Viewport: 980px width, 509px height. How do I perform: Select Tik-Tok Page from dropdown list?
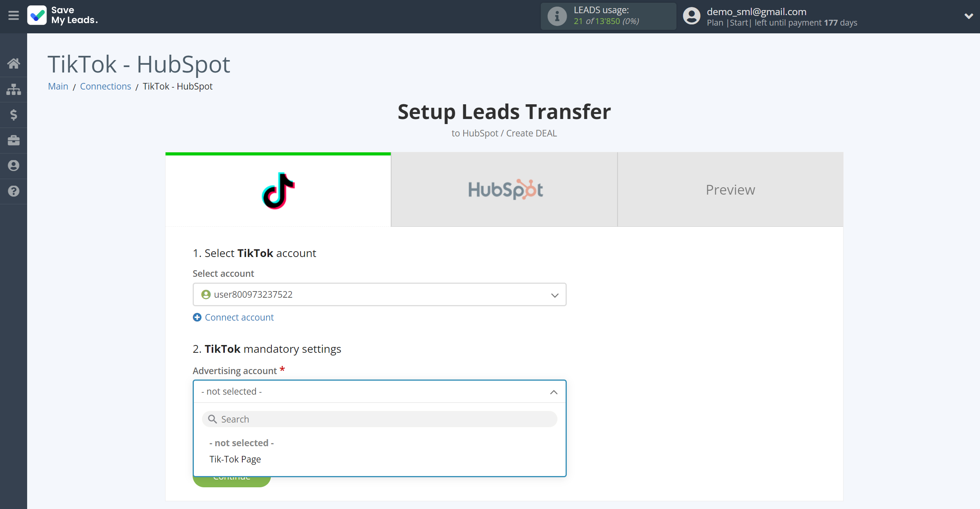[x=235, y=459]
